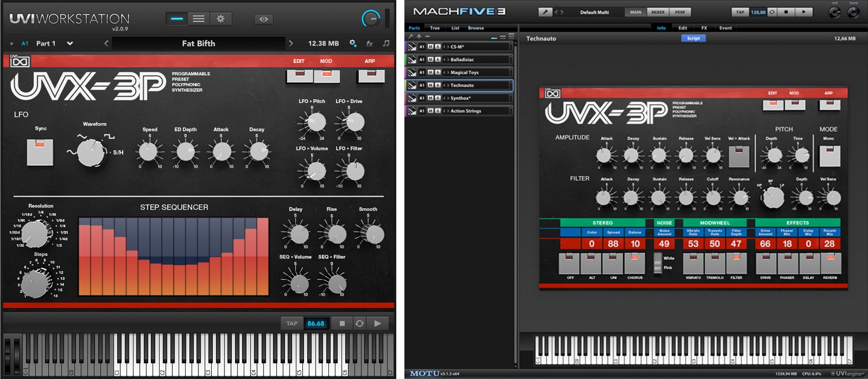Expand the Part 1 dropdown chevron
The width and height of the screenshot is (868, 379).
(x=70, y=43)
